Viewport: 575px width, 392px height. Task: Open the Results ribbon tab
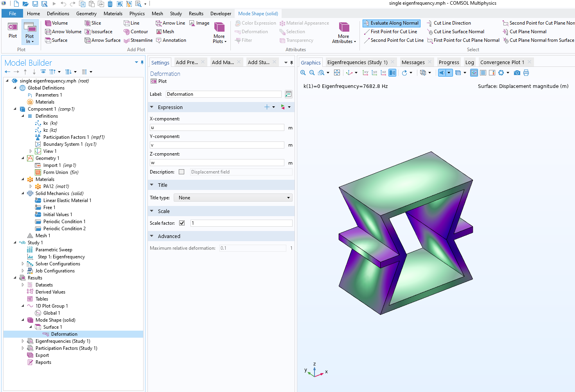click(196, 13)
